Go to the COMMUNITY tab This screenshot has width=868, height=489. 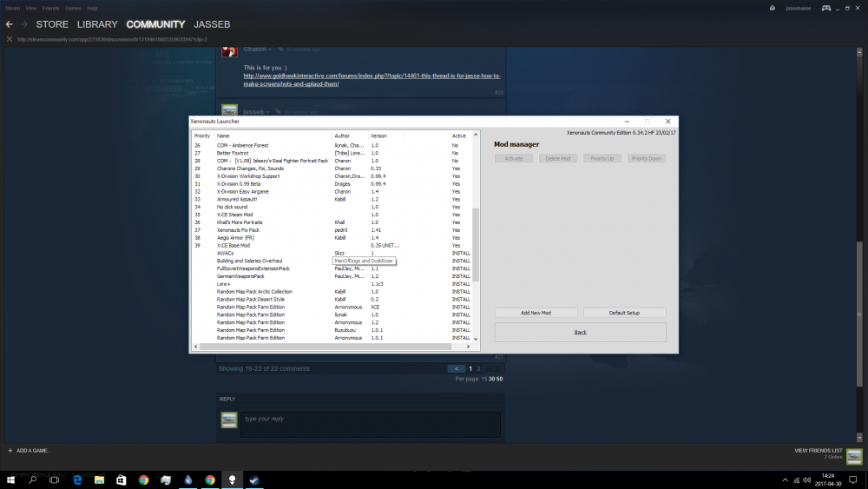155,24
